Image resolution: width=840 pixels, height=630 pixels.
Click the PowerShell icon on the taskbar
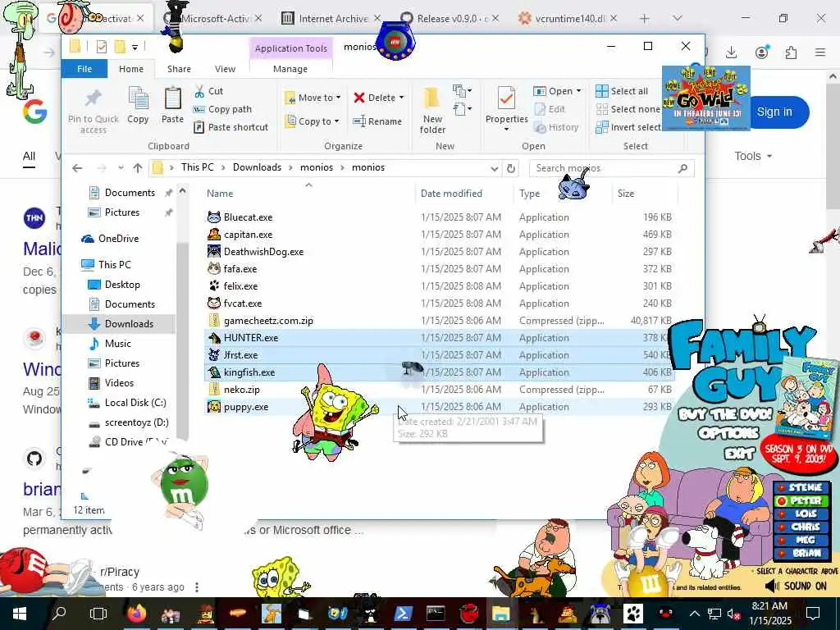click(402, 614)
